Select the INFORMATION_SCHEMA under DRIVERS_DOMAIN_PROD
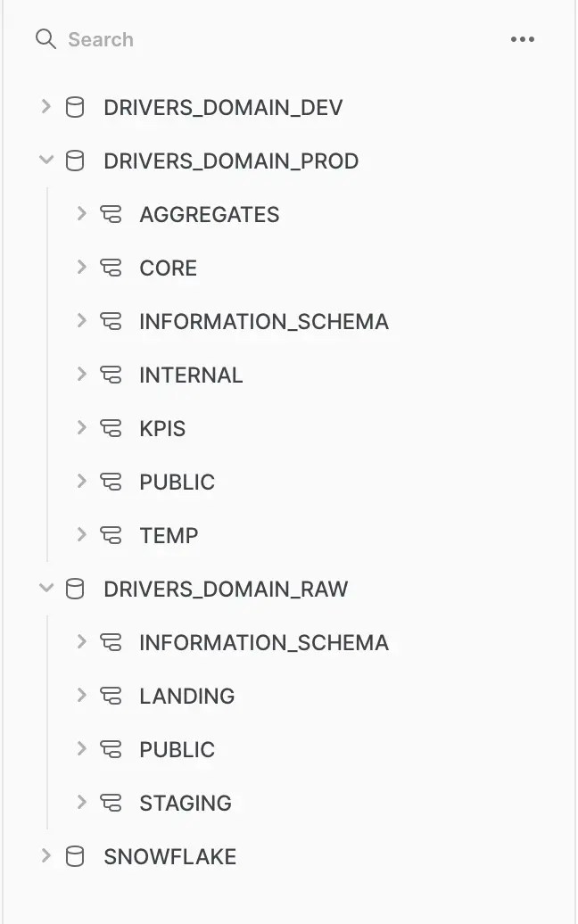 coord(263,321)
